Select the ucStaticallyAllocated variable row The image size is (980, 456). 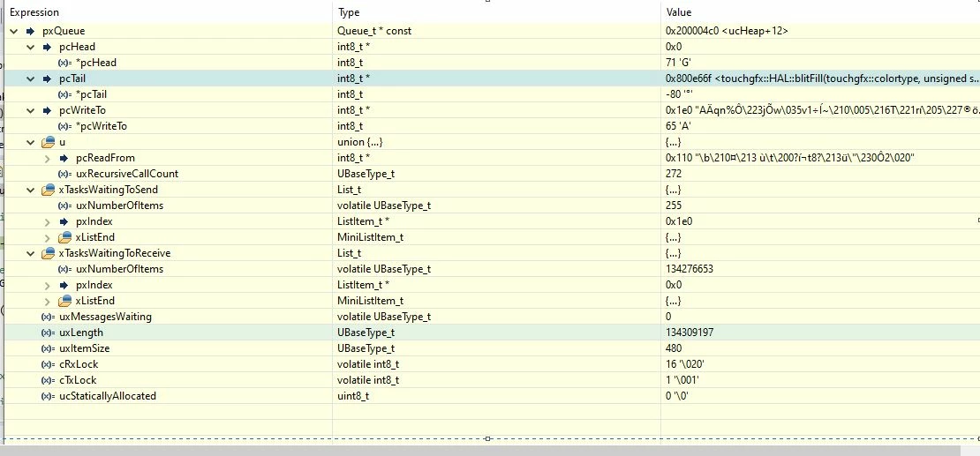(x=490, y=396)
